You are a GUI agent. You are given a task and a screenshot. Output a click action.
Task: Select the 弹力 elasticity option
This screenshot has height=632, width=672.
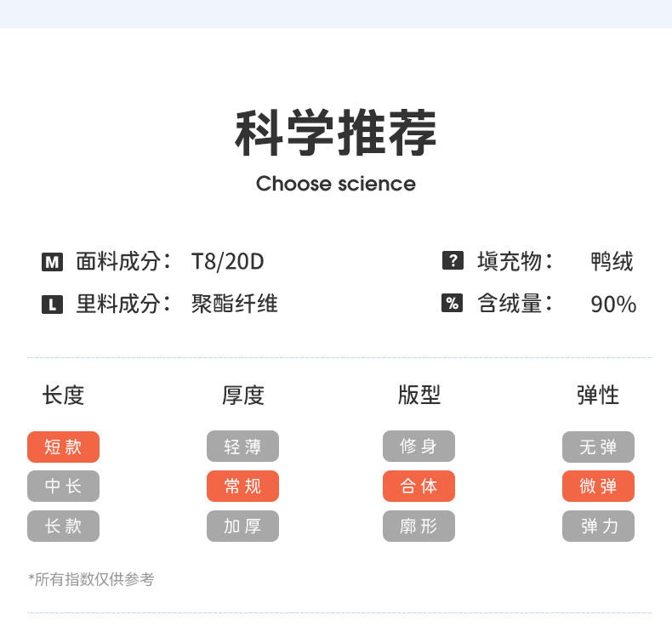pyautogui.click(x=598, y=527)
